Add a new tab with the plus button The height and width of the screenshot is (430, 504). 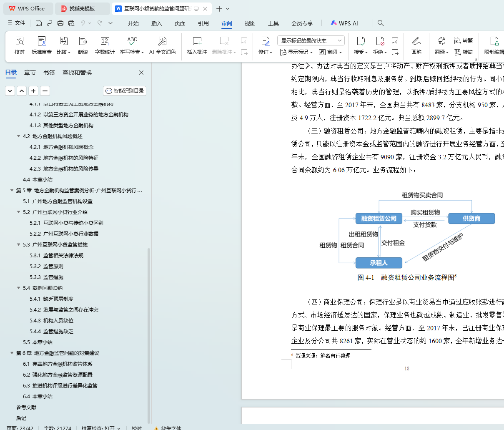(219, 8)
